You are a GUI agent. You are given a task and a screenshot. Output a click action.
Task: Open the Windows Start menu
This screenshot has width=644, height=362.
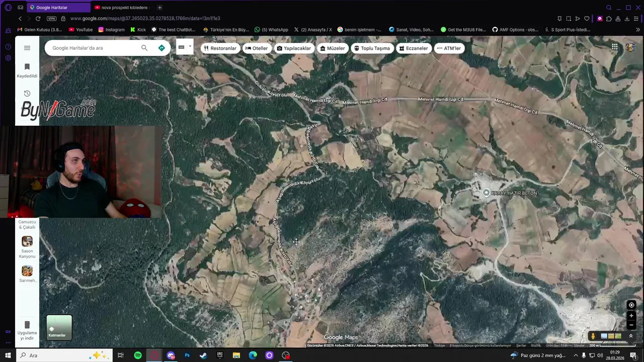[8, 355]
